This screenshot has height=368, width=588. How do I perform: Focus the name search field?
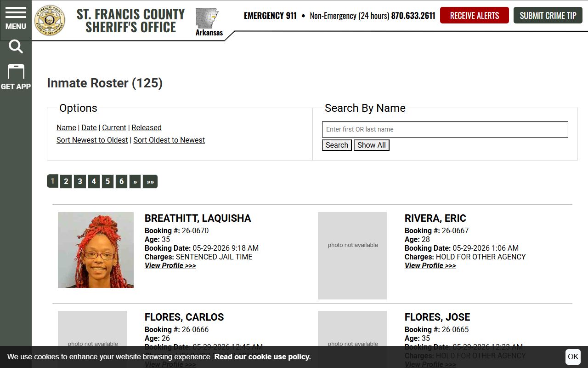point(445,129)
